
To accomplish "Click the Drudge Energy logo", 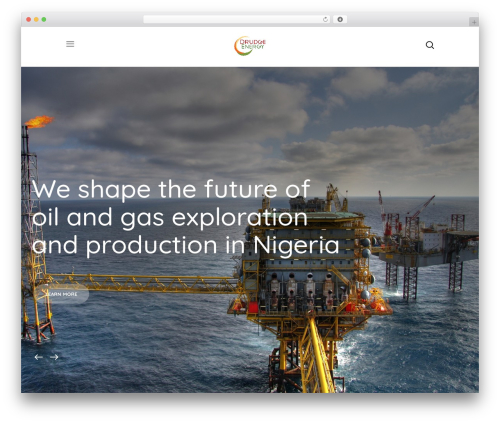I will click(x=250, y=46).
